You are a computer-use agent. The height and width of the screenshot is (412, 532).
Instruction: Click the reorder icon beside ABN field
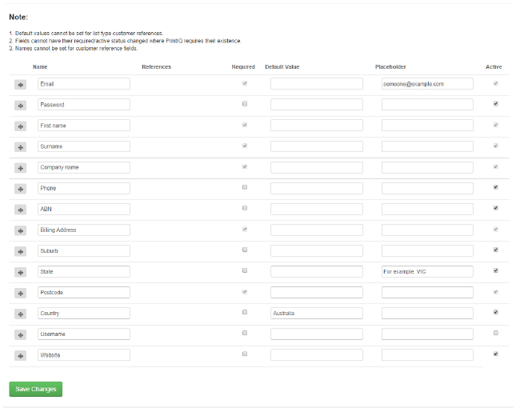click(x=20, y=210)
